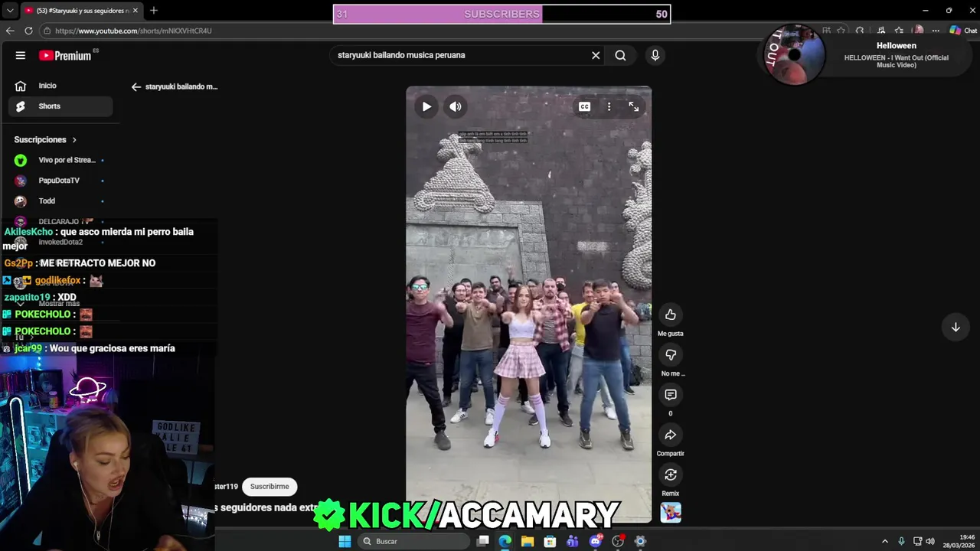This screenshot has height=551, width=980.
Task: Open Microsoft Edge from the taskbar
Action: [x=505, y=541]
